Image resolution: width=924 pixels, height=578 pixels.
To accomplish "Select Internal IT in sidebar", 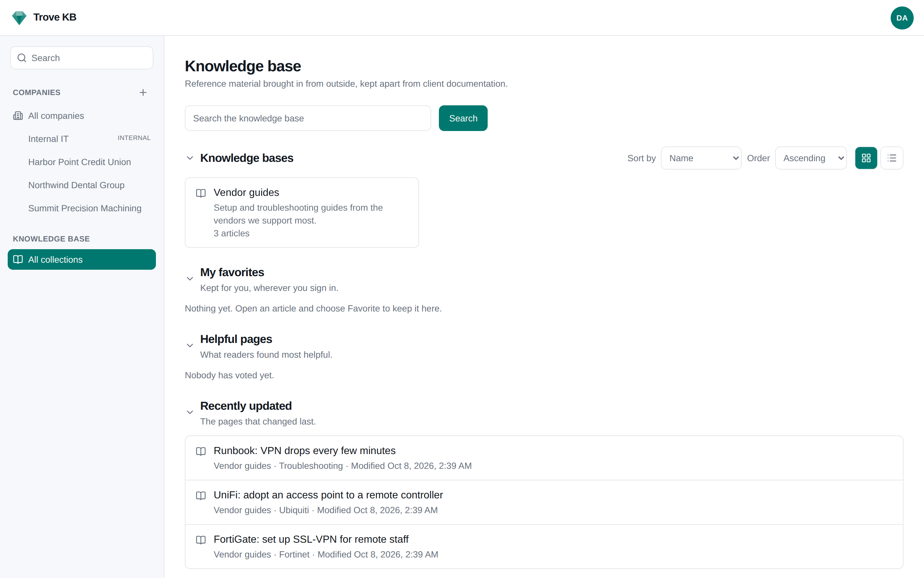I will (82, 139).
